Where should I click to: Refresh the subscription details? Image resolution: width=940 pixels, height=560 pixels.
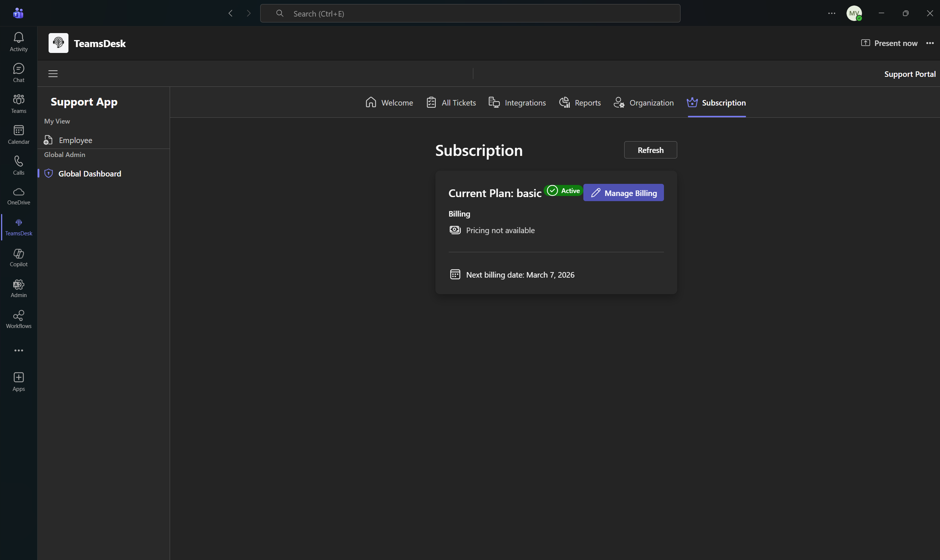[650, 150]
